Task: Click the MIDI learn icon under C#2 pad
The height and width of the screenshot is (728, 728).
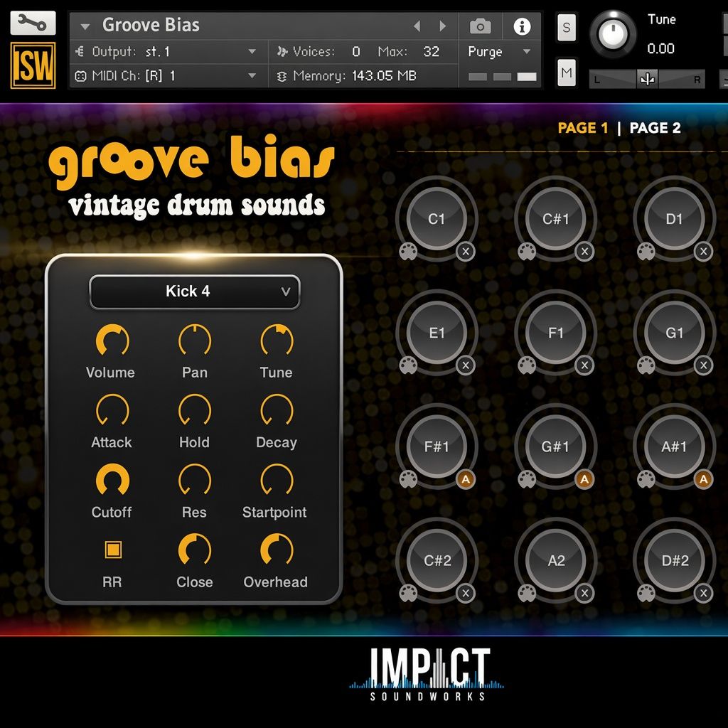Action: pos(408,593)
